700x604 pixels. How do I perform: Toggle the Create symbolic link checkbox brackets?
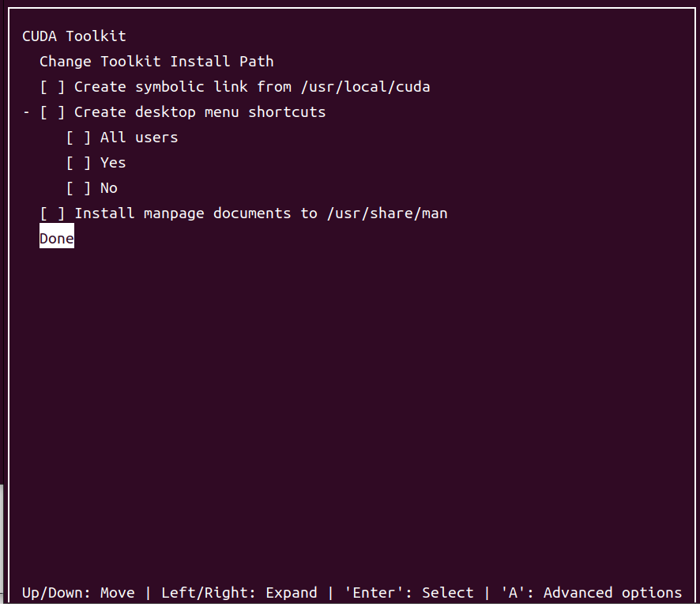tap(52, 87)
